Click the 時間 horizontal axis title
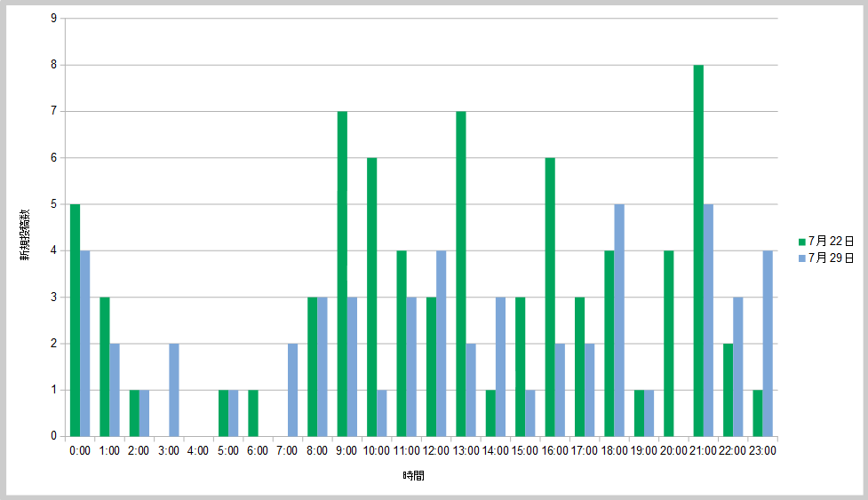The height and width of the screenshot is (500, 868). pos(413,476)
